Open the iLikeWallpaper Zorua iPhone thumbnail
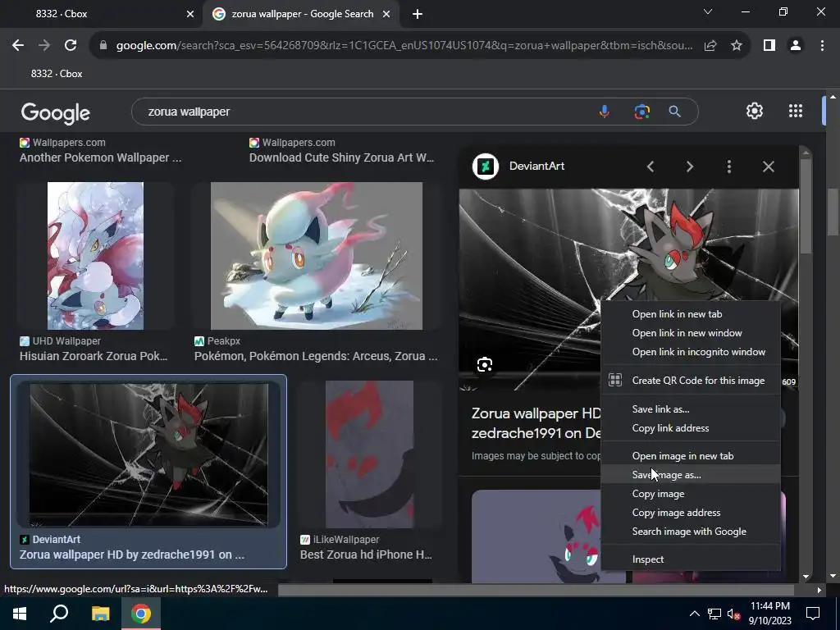This screenshot has width=840, height=630. click(370, 454)
